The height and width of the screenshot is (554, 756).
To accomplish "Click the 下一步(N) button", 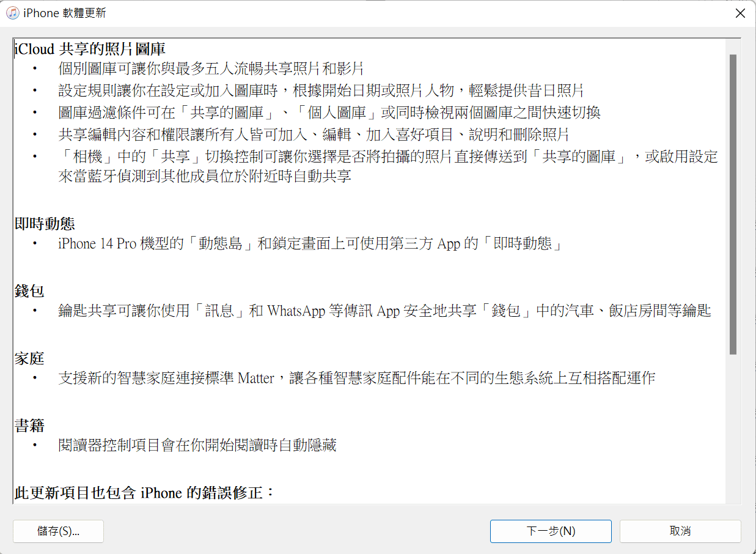I will coord(551,531).
